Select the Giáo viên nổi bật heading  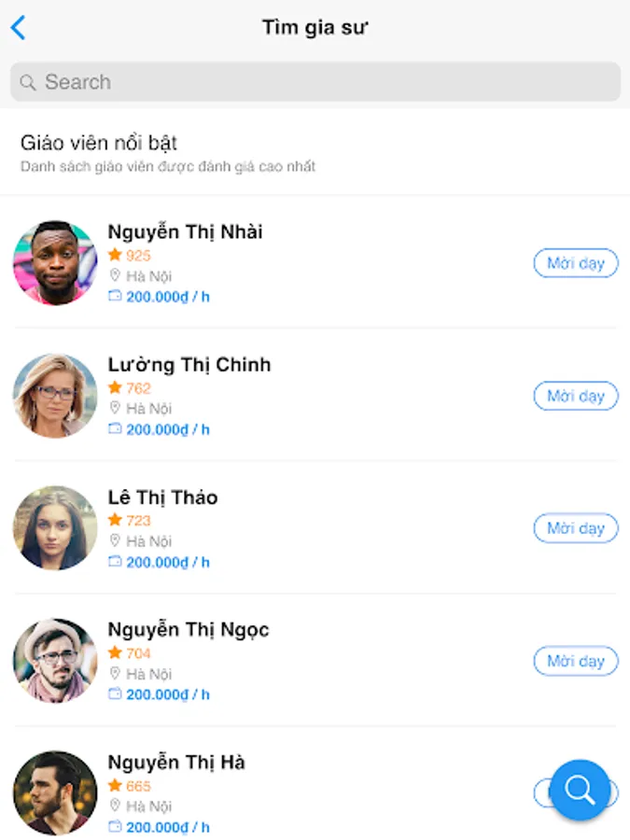click(x=99, y=143)
